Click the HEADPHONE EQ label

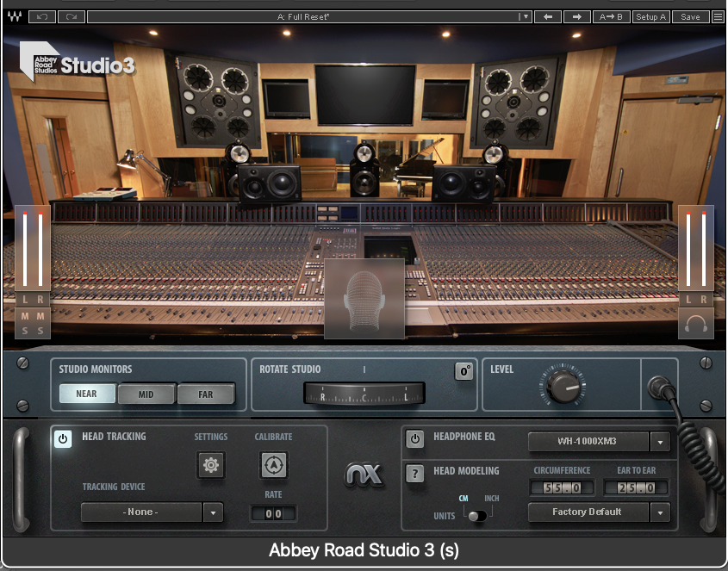(464, 437)
